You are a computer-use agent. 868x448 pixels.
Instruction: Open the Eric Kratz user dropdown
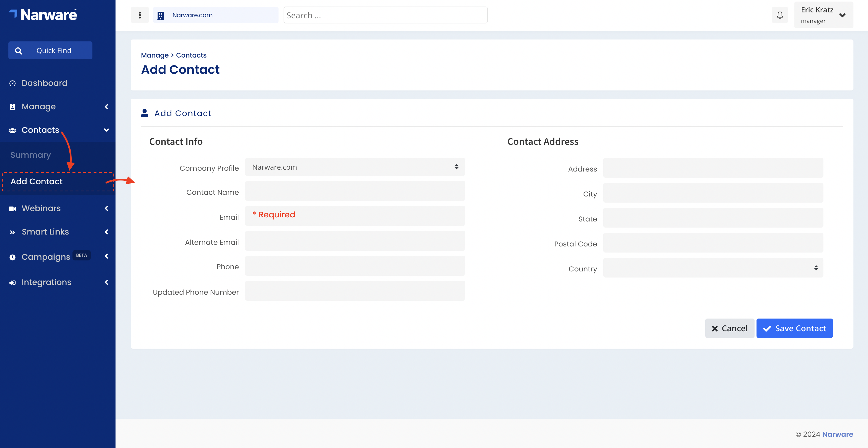[824, 15]
